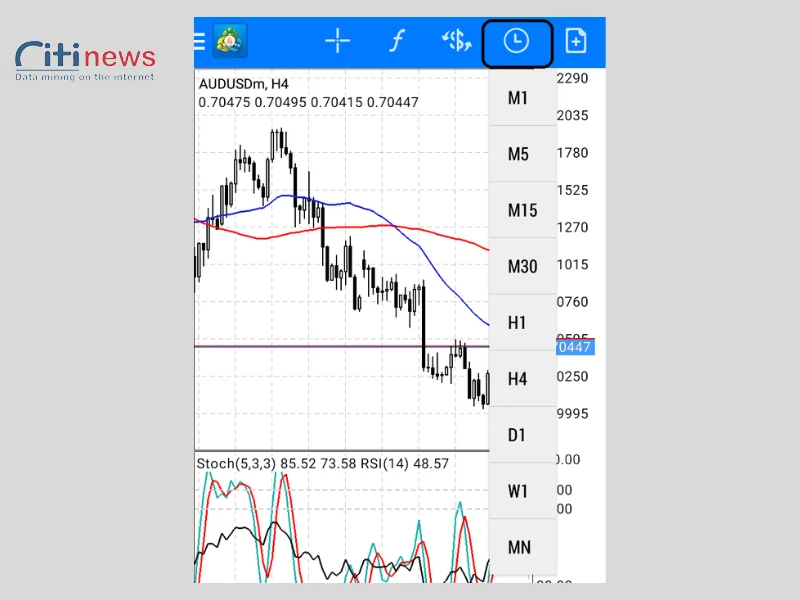Screen dimensions: 800x600
Task: Click the price axis label 2290
Action: click(572, 79)
